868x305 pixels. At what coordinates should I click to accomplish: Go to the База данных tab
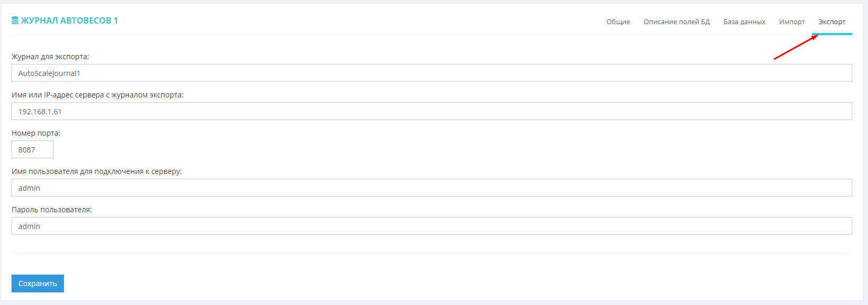tap(744, 21)
